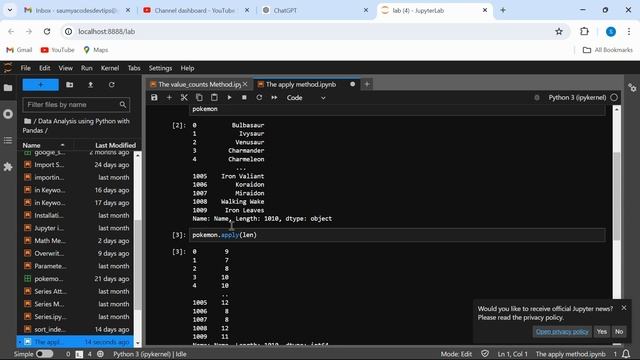
Task: Open the cell type Code dropdown
Action: tap(306, 98)
